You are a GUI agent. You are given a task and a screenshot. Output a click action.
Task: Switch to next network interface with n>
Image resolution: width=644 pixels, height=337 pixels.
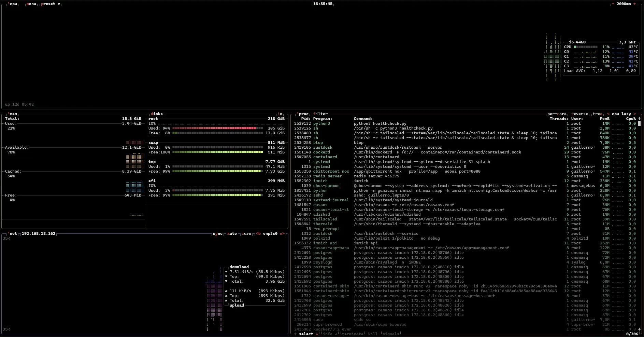[282, 233]
